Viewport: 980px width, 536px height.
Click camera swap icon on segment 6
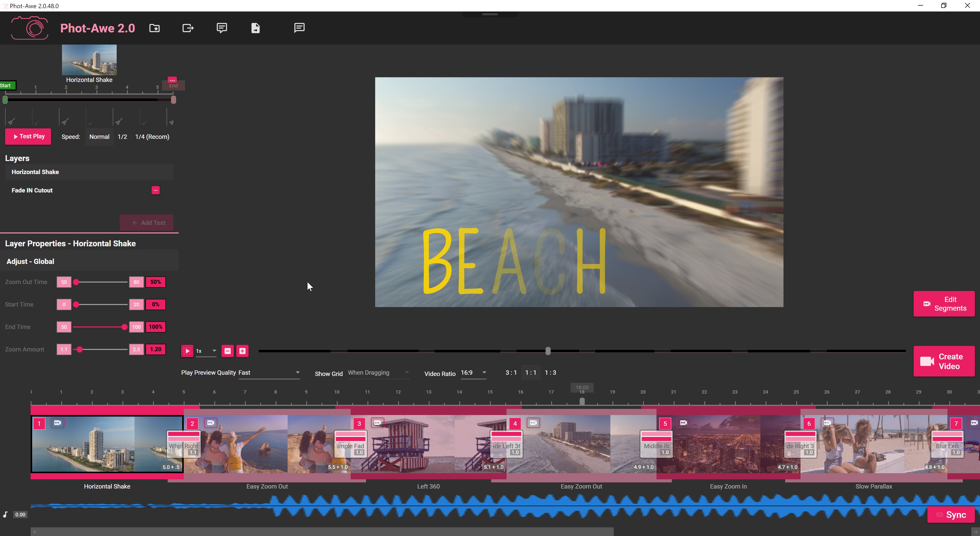[x=827, y=423]
